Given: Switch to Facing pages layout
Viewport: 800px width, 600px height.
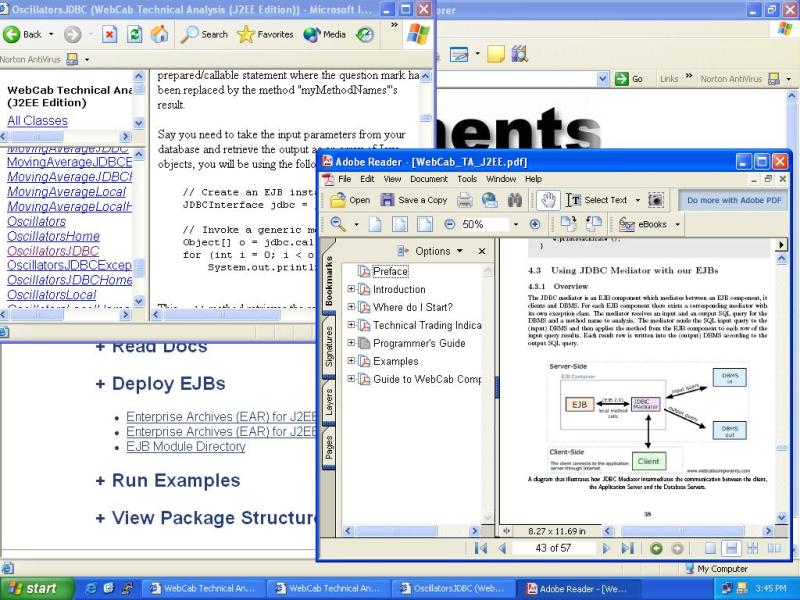Looking at the screenshot, I should (x=774, y=548).
